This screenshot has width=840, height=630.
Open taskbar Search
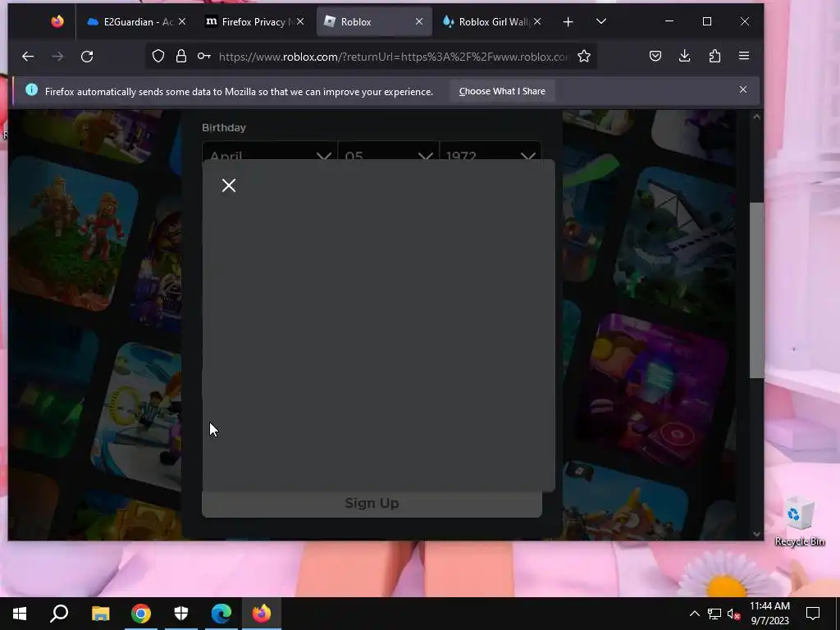click(x=59, y=614)
